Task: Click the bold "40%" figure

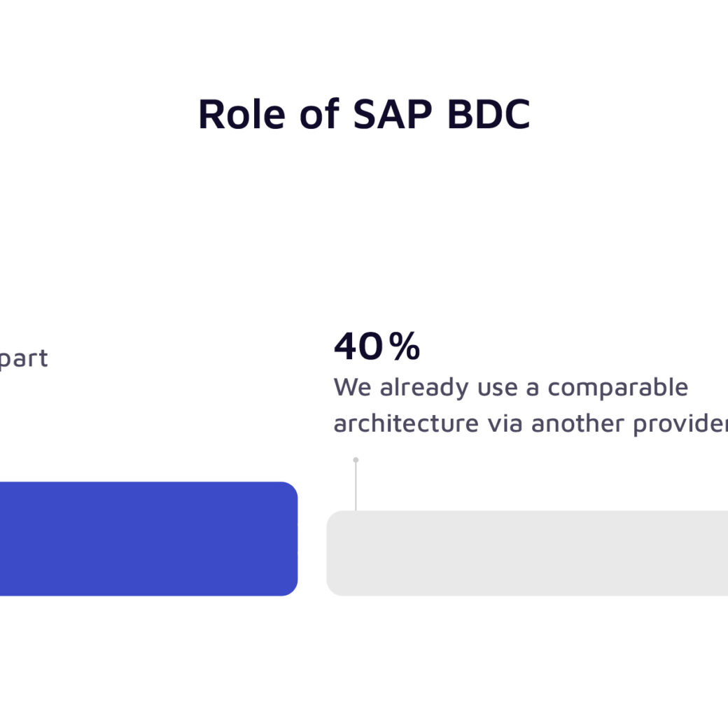Action: tap(377, 346)
